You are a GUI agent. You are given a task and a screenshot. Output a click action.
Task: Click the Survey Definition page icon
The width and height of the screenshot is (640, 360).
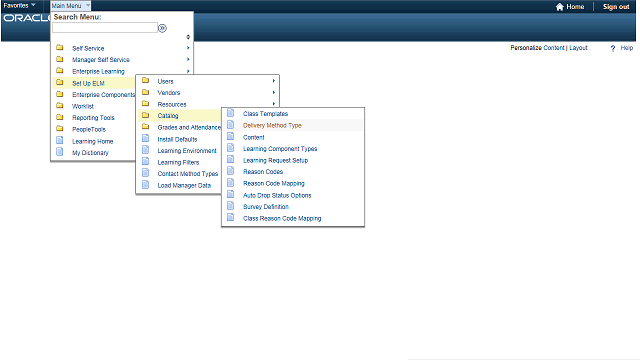(x=231, y=206)
